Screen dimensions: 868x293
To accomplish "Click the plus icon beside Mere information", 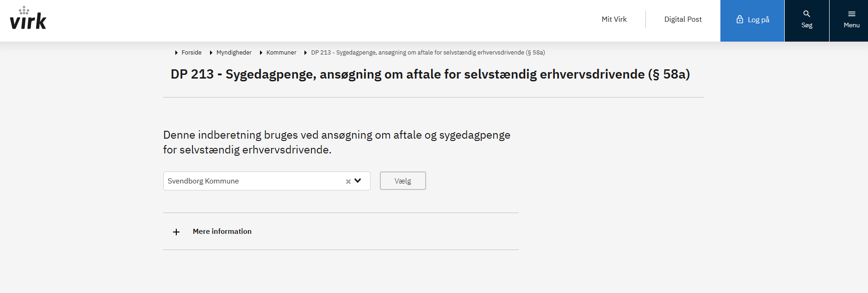I will pyautogui.click(x=176, y=232).
